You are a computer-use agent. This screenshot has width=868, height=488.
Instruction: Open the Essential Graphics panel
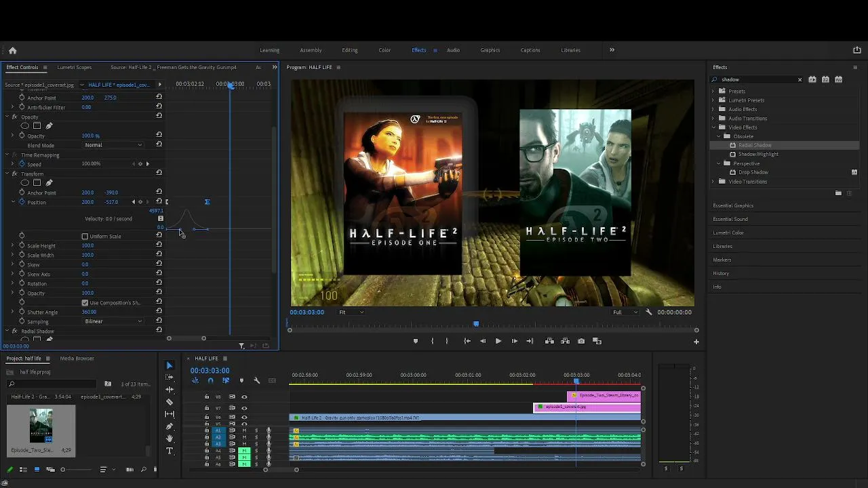tap(733, 205)
